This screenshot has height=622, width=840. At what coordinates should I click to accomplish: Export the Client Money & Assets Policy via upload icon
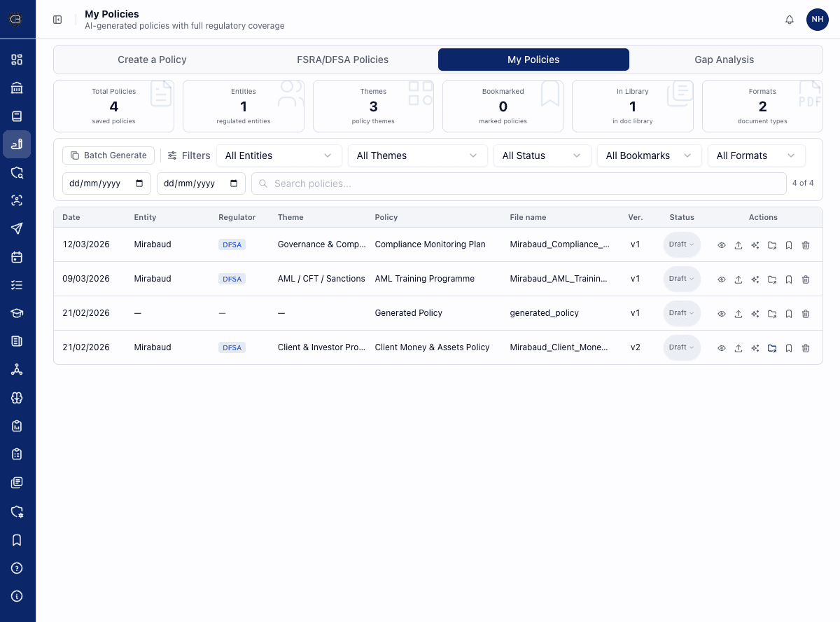738,347
